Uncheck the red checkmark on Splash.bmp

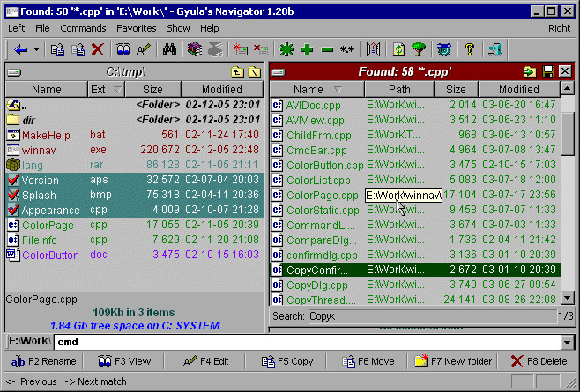(13, 195)
